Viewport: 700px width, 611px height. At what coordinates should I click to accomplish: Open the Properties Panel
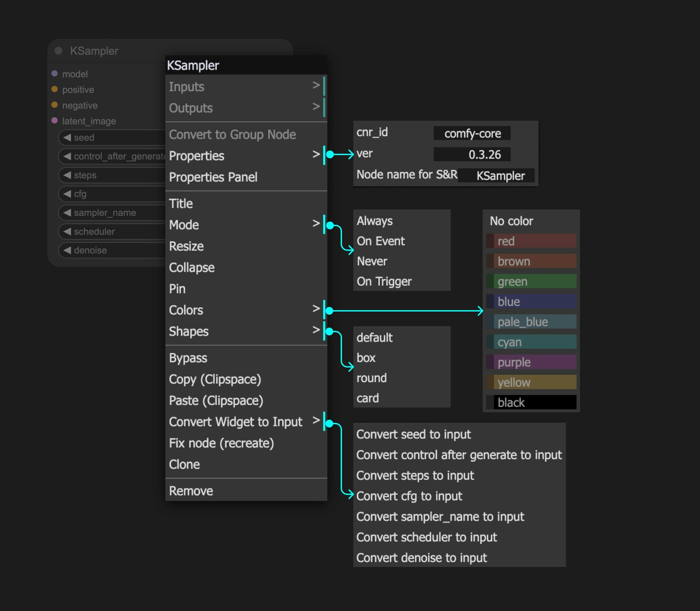pyautogui.click(x=213, y=177)
